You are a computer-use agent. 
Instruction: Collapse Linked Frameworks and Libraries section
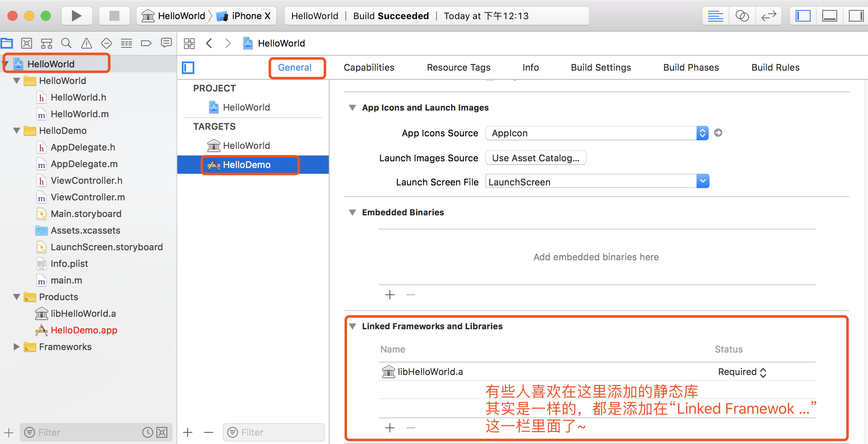click(x=352, y=326)
